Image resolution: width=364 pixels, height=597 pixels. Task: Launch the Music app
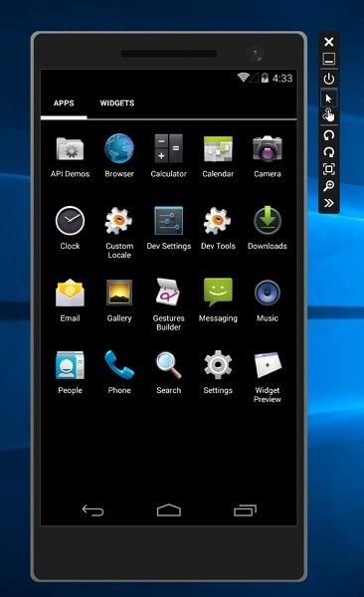pos(268,300)
